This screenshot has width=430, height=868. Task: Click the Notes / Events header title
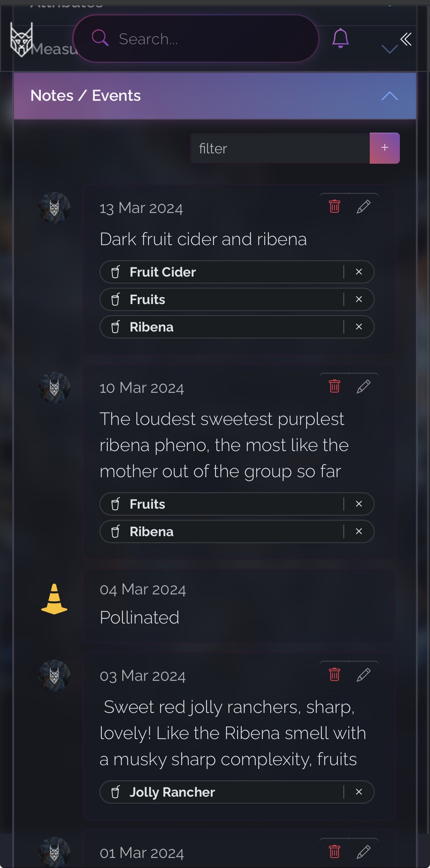(86, 96)
